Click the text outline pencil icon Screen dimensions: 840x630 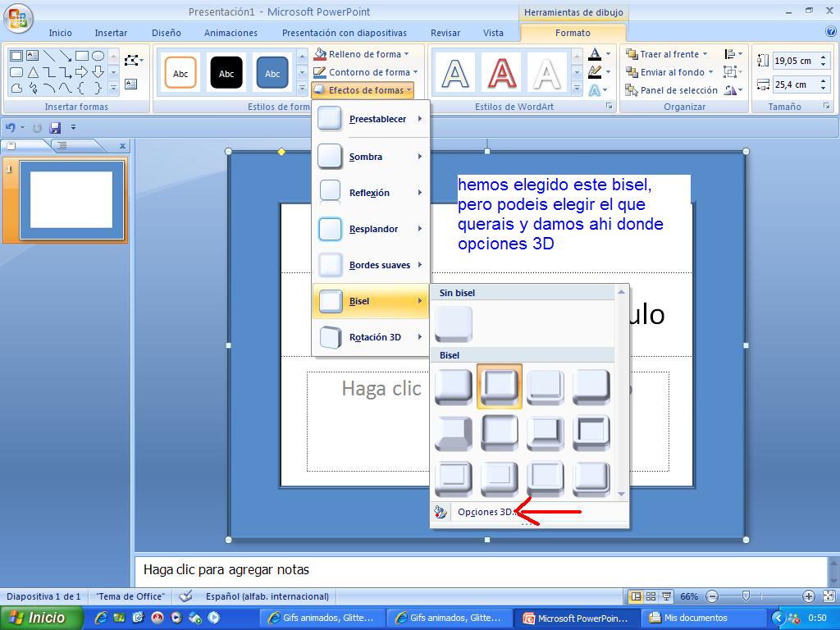click(595, 72)
